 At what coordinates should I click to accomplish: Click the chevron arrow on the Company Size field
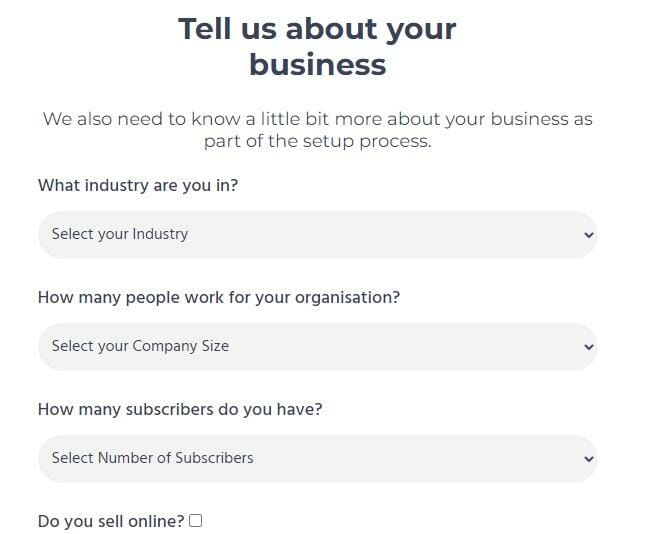click(589, 348)
